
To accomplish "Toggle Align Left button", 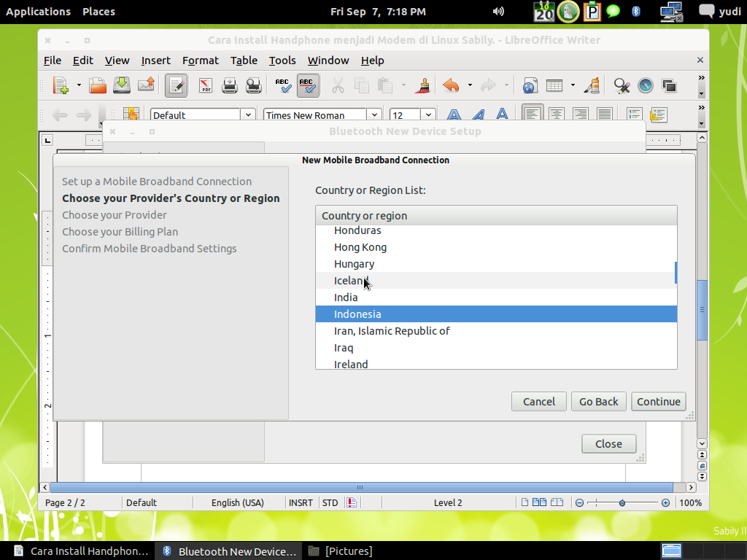I will (532, 114).
